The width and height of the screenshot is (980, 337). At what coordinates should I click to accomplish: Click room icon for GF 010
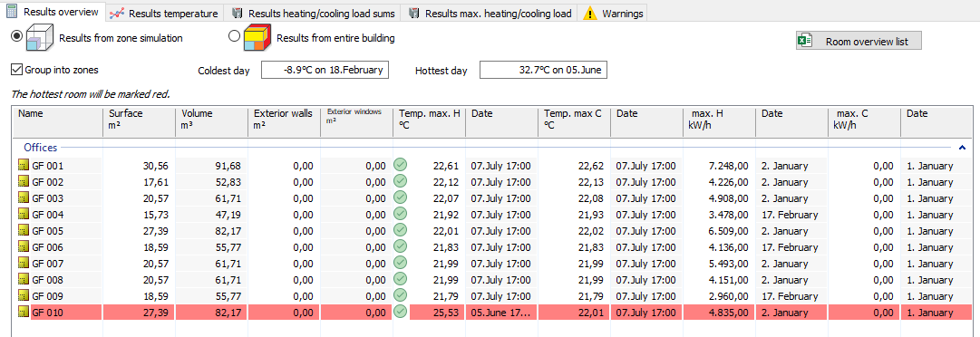pos(24,312)
